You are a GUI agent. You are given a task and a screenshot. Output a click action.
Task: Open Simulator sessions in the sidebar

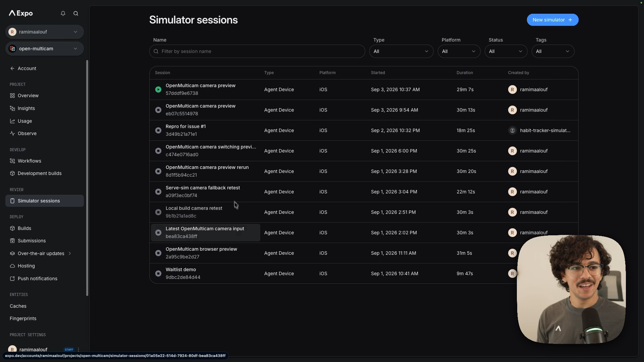tap(45, 201)
